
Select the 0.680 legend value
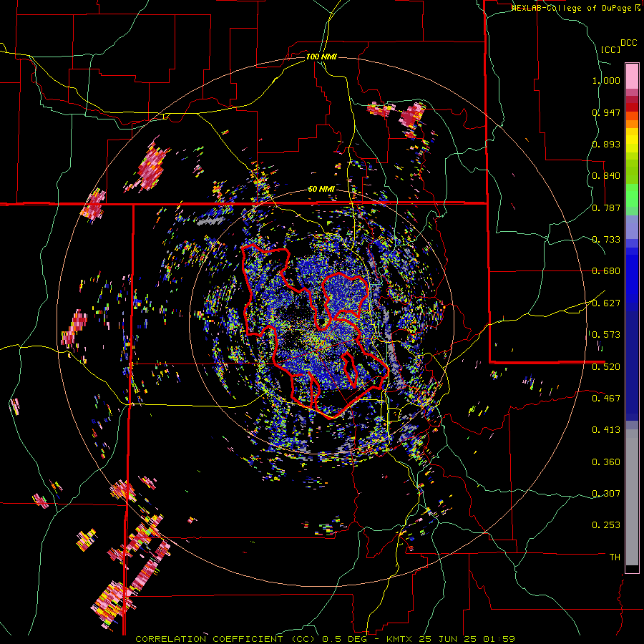point(606,271)
